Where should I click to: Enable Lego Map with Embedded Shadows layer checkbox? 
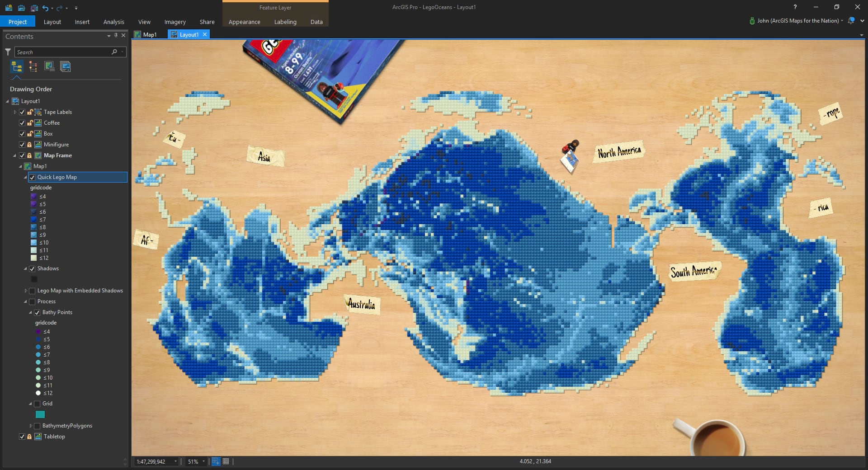coord(32,291)
